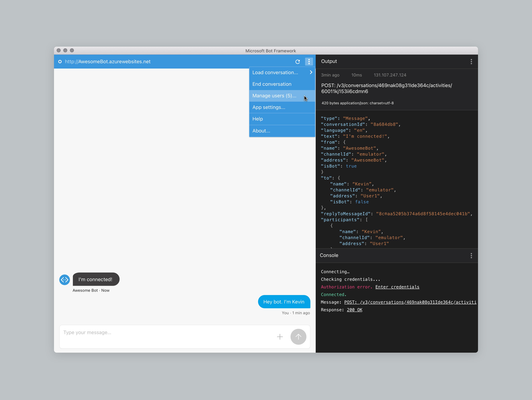Open the Console panel options menu
Image resolution: width=532 pixels, height=400 pixels.
(x=471, y=255)
